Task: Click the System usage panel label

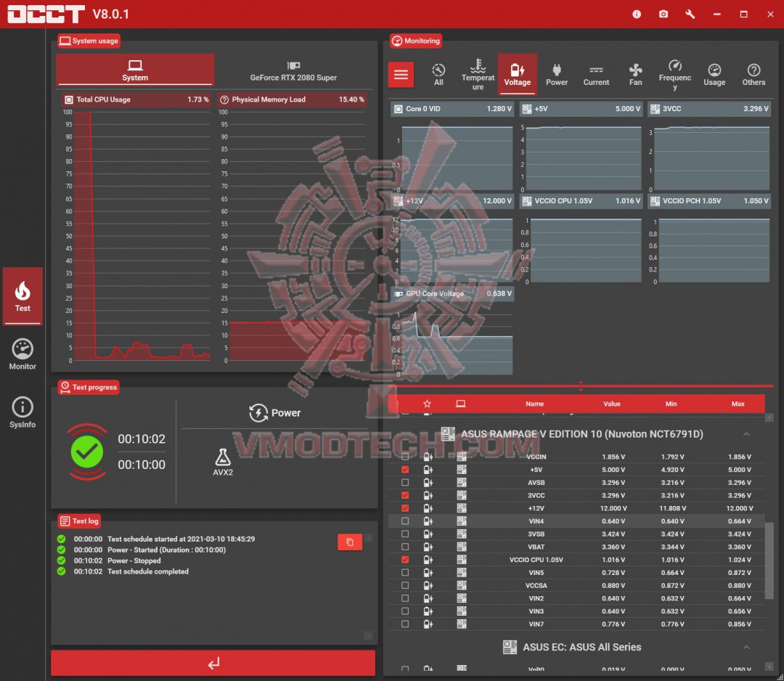Action: pos(89,41)
